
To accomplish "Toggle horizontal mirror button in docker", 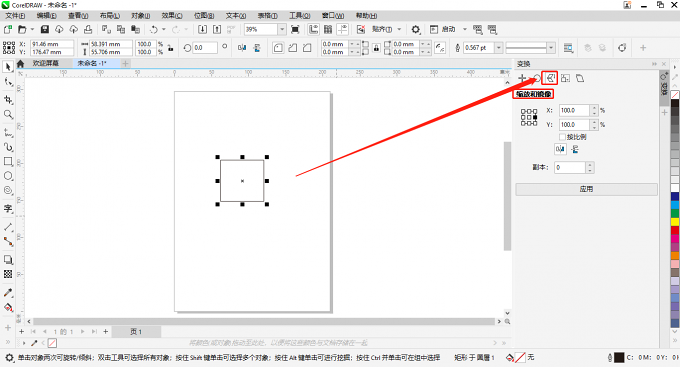I will click(x=560, y=149).
